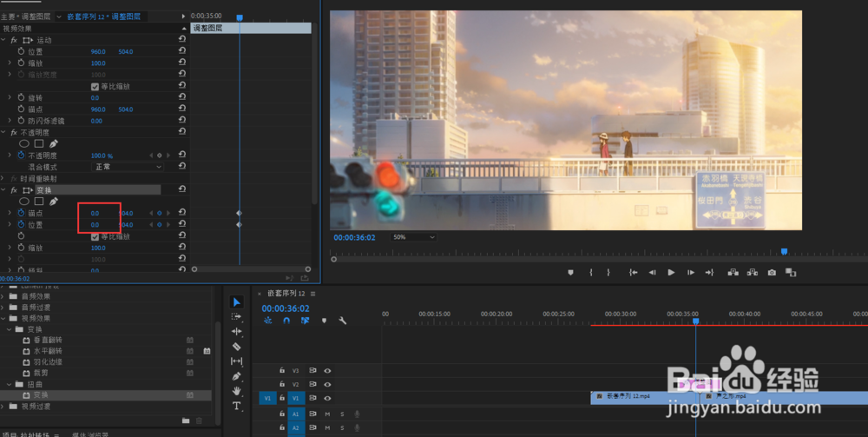This screenshot has width=868, height=437.
Task: Mute audio track A1
Action: tap(327, 414)
